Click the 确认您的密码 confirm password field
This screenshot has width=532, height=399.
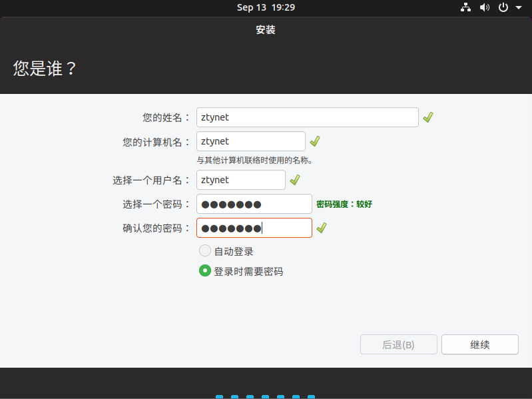[254, 228]
